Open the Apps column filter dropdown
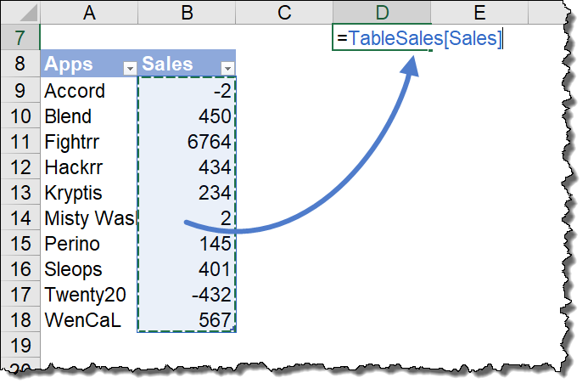Screen dimensions: 588x389 130,67
